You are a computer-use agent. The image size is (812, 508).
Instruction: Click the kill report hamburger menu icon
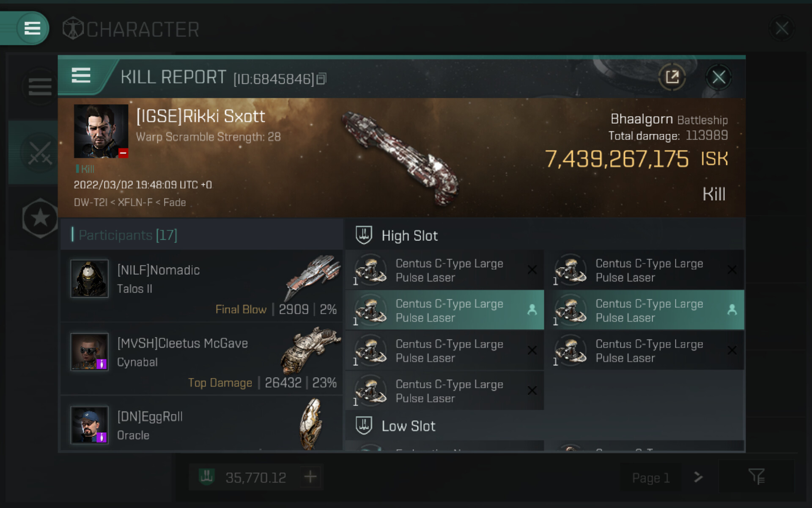click(81, 76)
